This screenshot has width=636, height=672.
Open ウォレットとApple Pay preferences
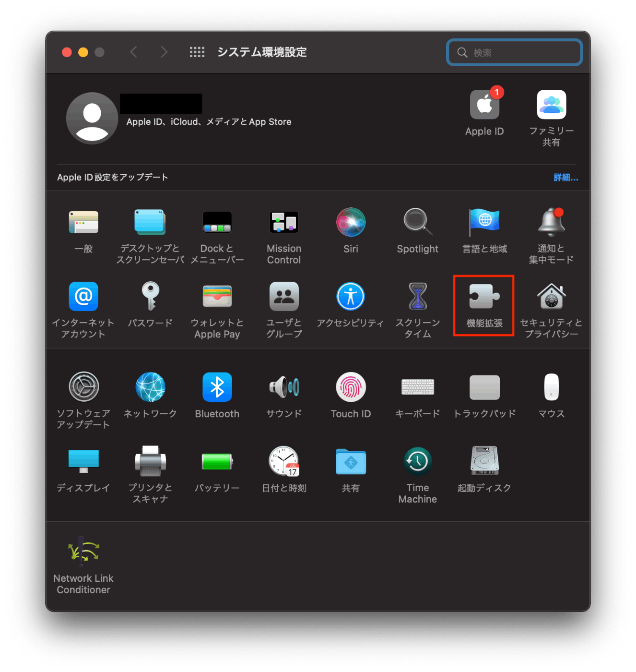coord(217,296)
